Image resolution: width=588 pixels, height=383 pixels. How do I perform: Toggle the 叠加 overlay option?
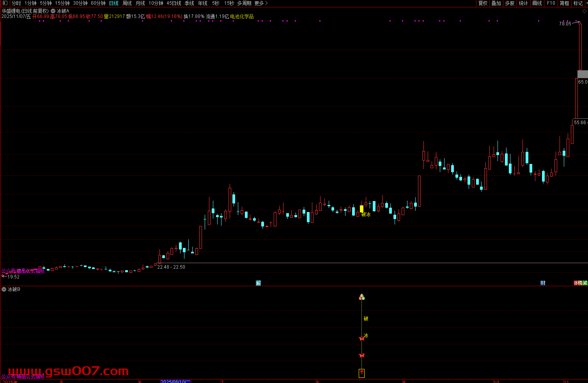pos(496,3)
